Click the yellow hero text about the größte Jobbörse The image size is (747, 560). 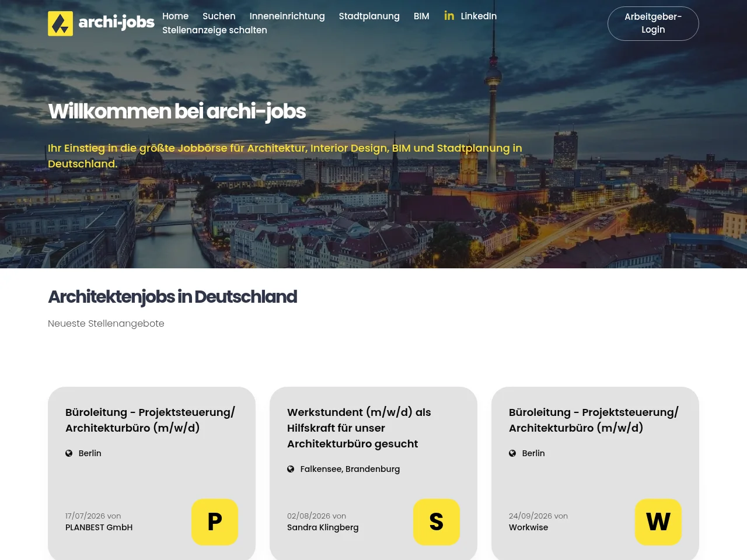coord(285,156)
